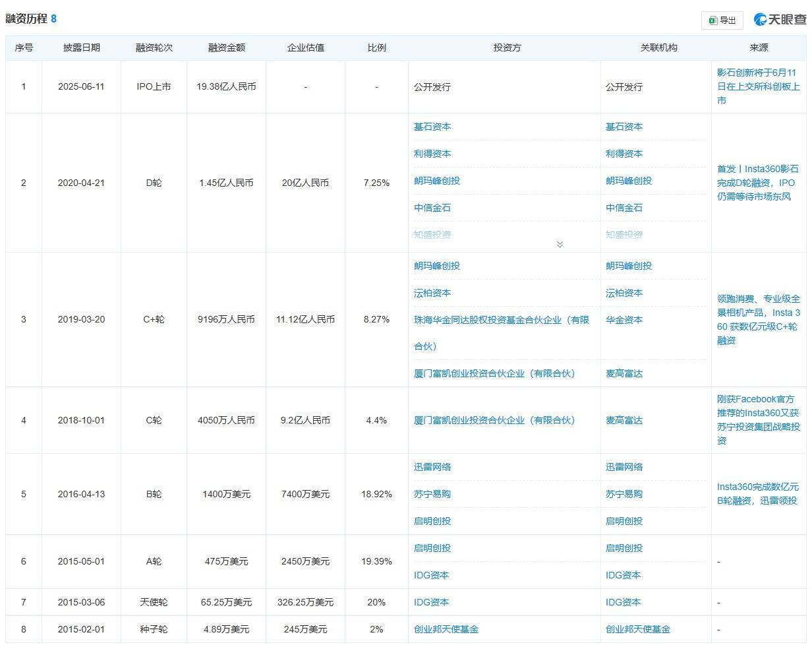Viewport: 812px width, 645px height.
Task: Click the 天眼查 logo
Action: click(x=780, y=20)
